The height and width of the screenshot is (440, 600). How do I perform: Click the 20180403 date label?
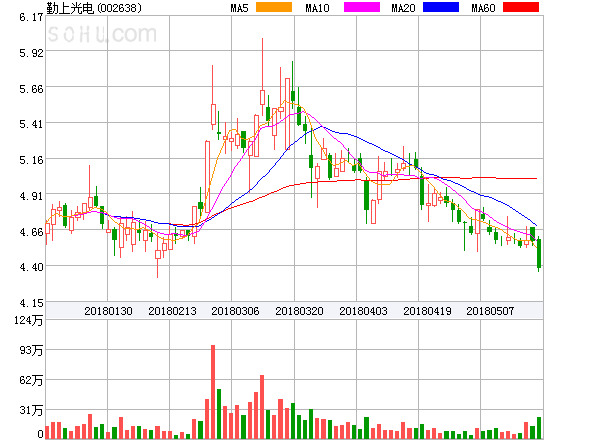click(x=363, y=311)
